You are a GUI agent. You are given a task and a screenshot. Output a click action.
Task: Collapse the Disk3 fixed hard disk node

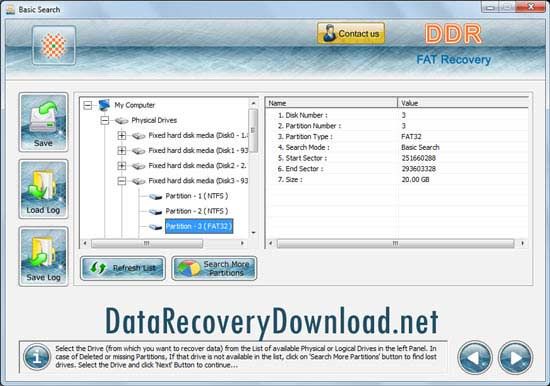pos(121,181)
